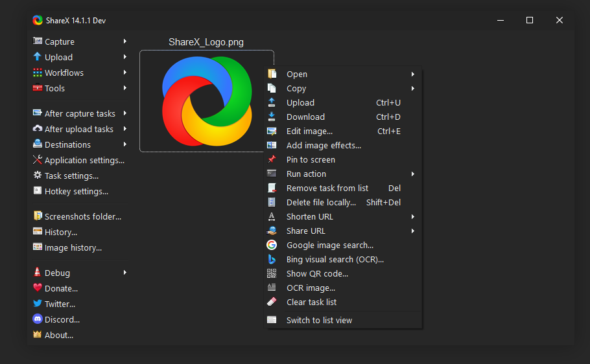Click the Task settings gear icon
The height and width of the screenshot is (364, 590).
click(37, 176)
